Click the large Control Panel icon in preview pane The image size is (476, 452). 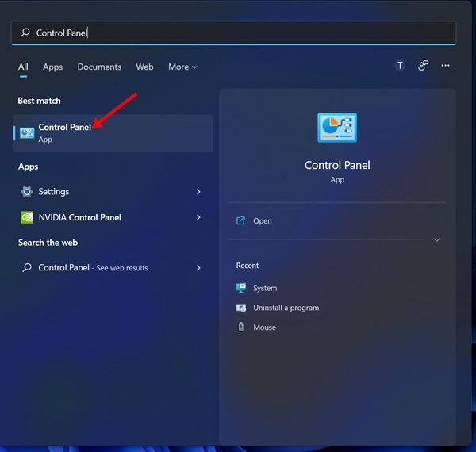pyautogui.click(x=337, y=128)
